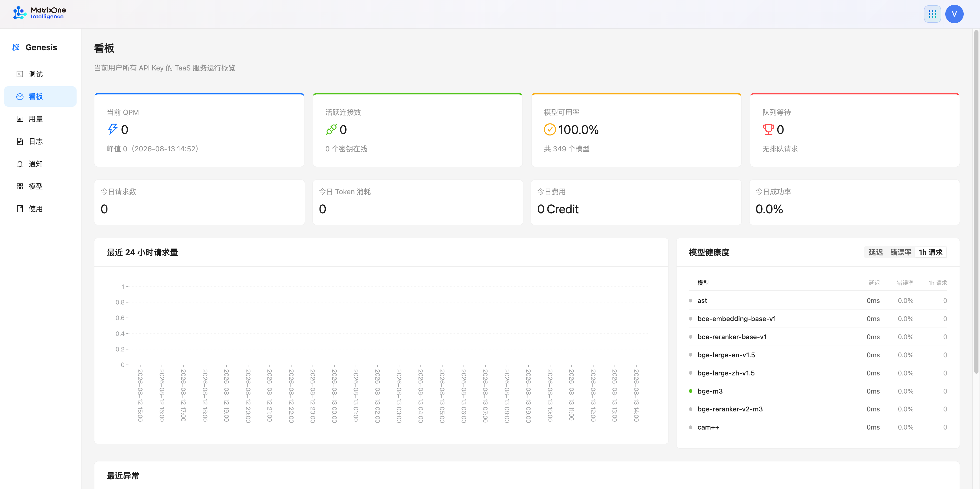Click the Genesis sidebar title
The width and height of the screenshot is (980, 489).
click(41, 47)
